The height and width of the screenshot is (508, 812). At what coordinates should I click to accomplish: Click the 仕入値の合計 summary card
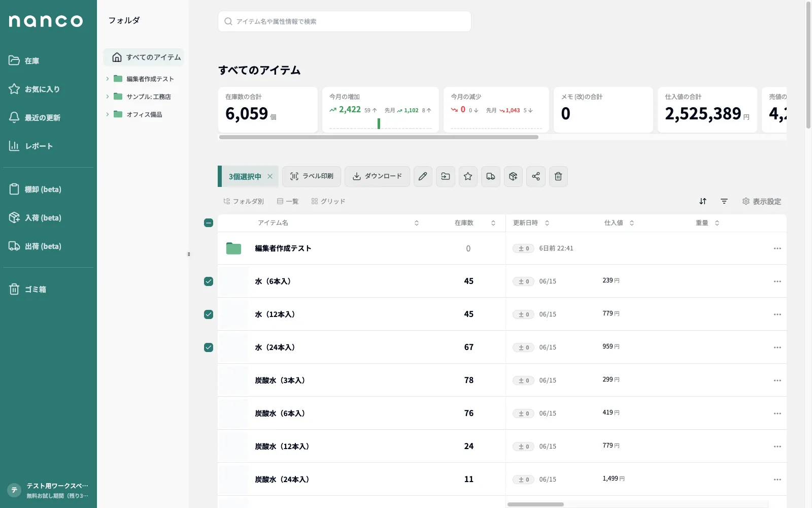click(x=707, y=110)
